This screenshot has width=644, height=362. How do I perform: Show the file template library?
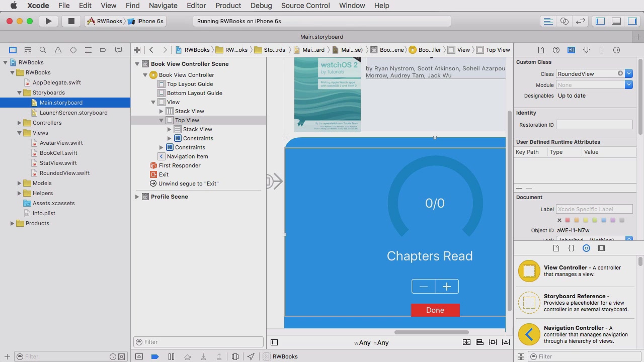click(556, 248)
